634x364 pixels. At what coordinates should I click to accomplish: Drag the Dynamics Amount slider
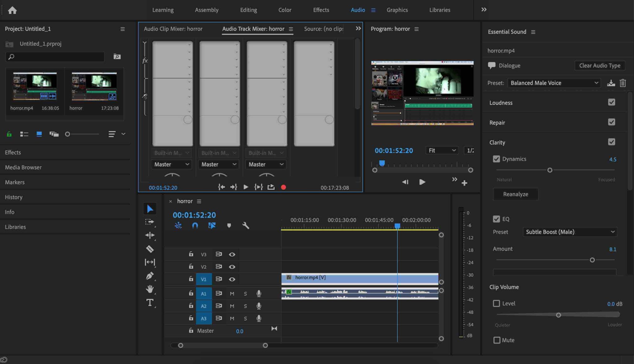pos(549,170)
